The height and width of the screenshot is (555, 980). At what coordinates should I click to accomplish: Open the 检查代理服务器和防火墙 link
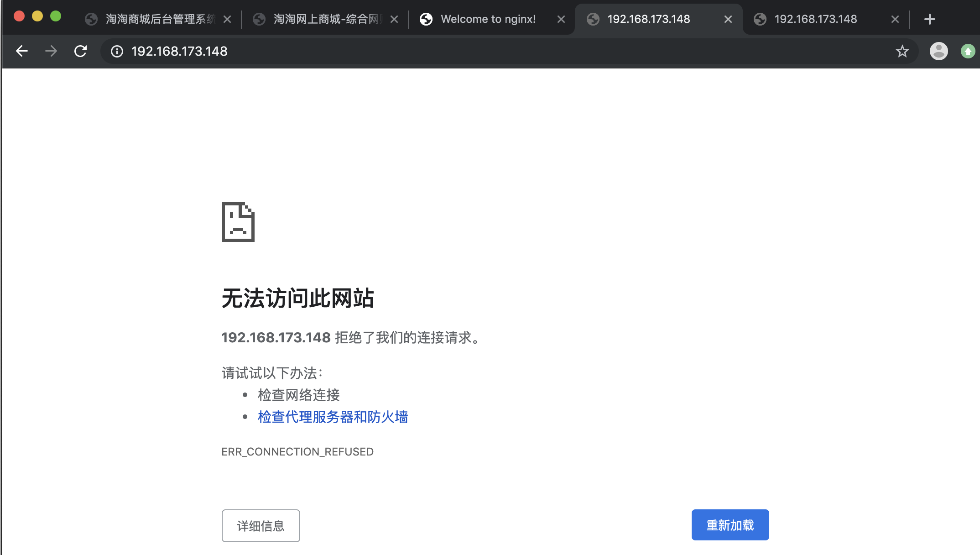pos(333,417)
